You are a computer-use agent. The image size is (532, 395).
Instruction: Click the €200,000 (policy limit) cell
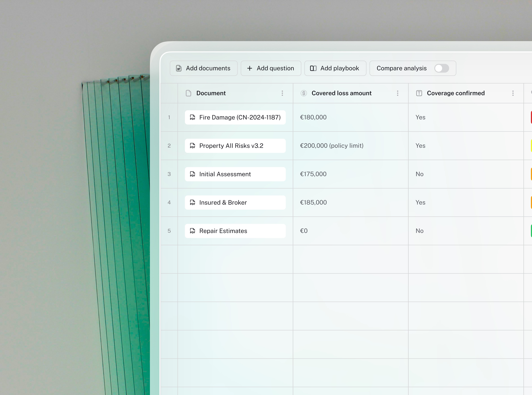click(332, 146)
